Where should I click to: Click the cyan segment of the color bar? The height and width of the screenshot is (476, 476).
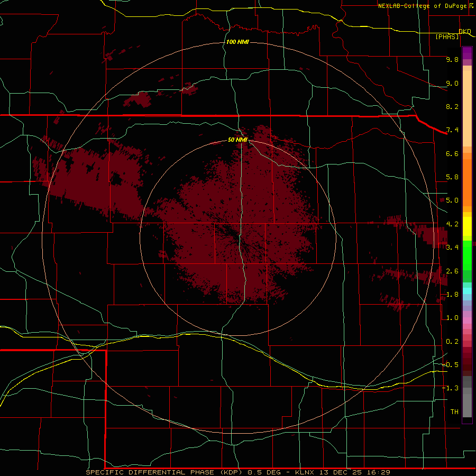click(x=467, y=291)
